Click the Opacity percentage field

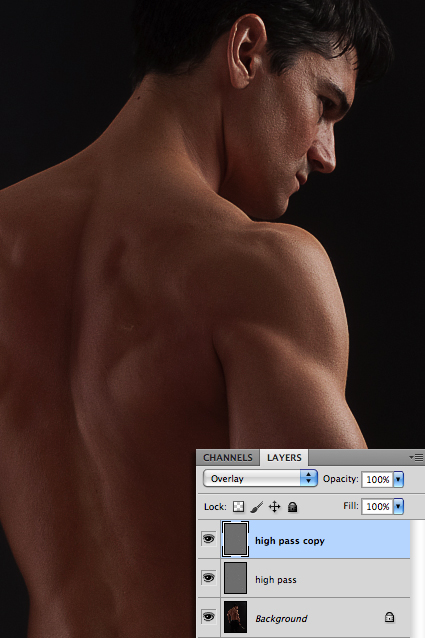[377, 479]
